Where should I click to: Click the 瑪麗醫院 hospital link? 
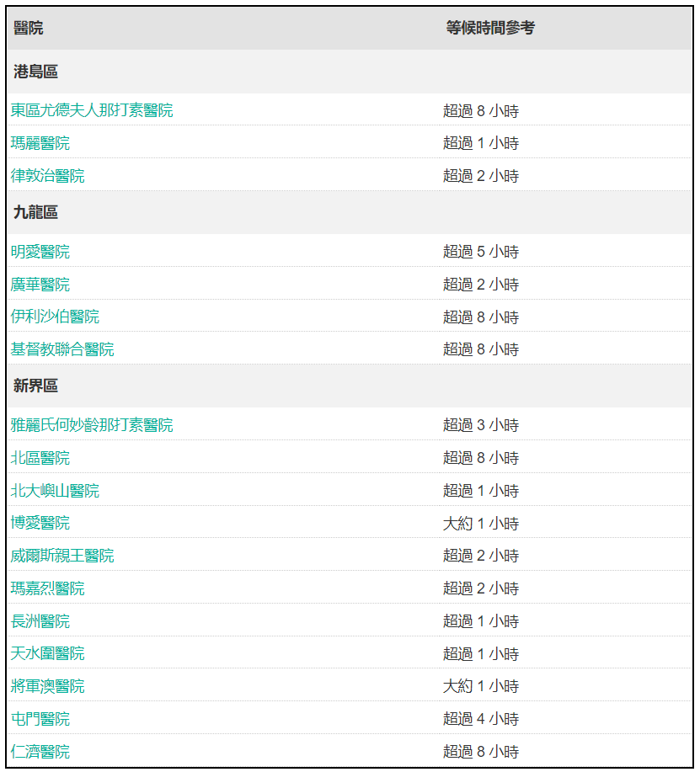40,143
